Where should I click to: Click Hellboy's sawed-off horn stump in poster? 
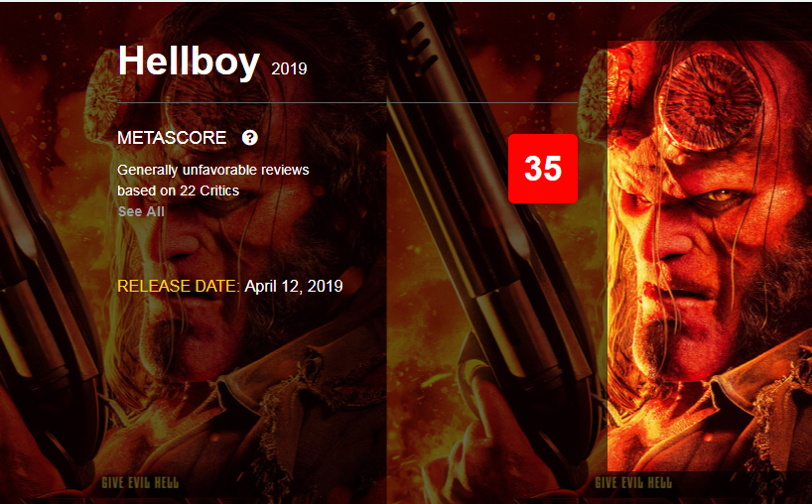click(711, 102)
